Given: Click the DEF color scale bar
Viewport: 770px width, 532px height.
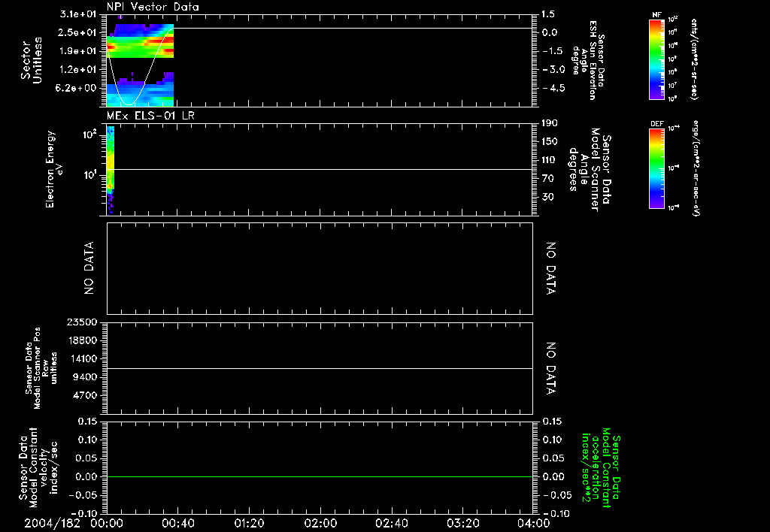Looking at the screenshot, I should point(656,168).
